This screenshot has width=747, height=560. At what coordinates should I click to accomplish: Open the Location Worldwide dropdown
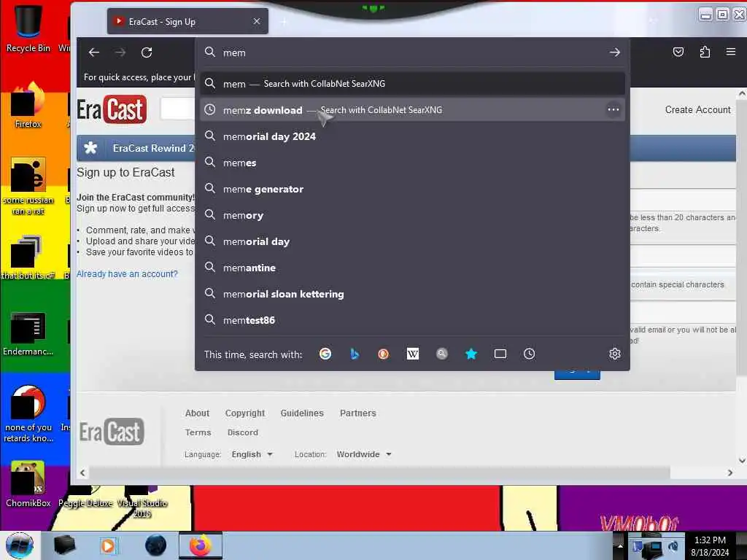tap(364, 454)
